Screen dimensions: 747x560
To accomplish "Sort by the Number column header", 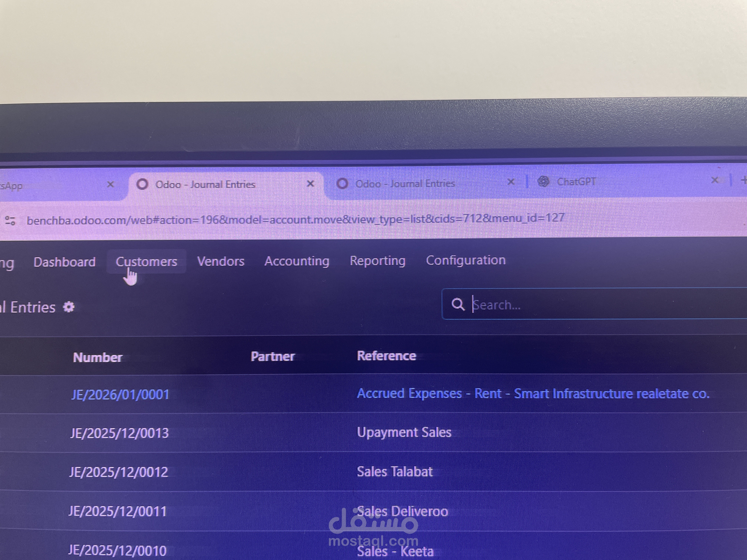I will [98, 357].
